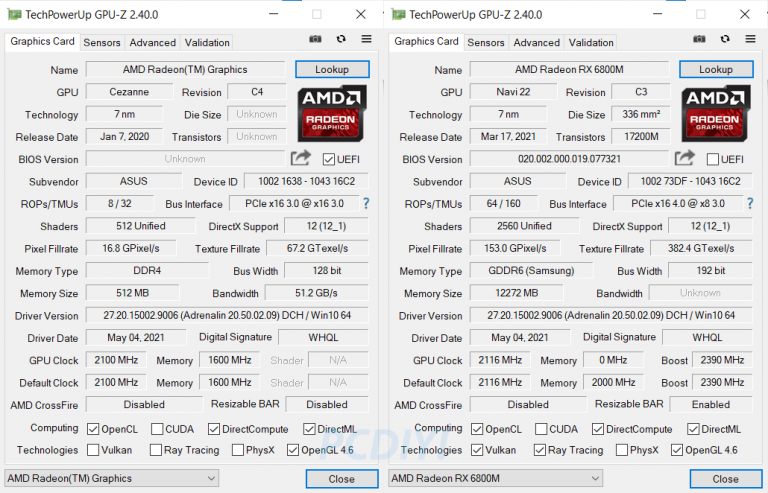768x493 pixels.
Task: Switch to Sensors tab in RX 6800M window
Action: (486, 43)
